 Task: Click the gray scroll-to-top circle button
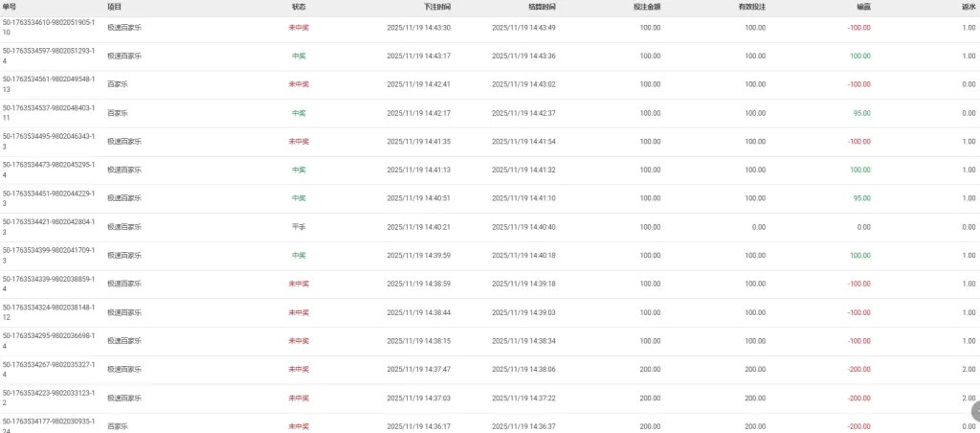click(x=974, y=410)
